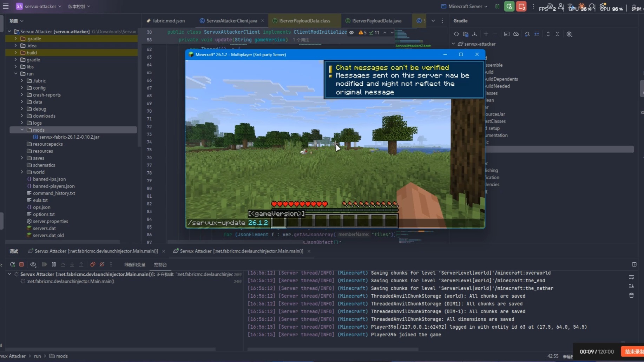The image size is (644, 362).
Task: View breakpoints in debugger
Action: 93,264
